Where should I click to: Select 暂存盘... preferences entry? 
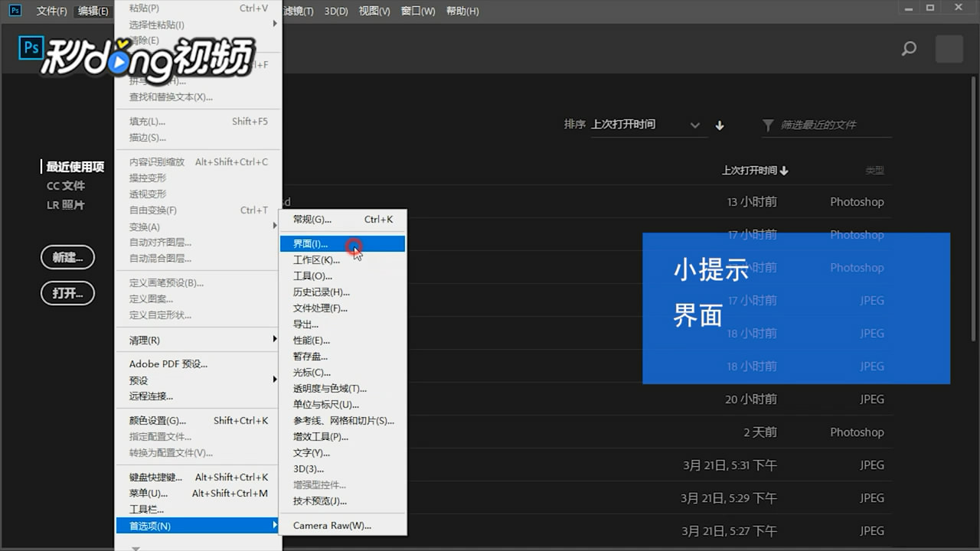click(x=342, y=356)
